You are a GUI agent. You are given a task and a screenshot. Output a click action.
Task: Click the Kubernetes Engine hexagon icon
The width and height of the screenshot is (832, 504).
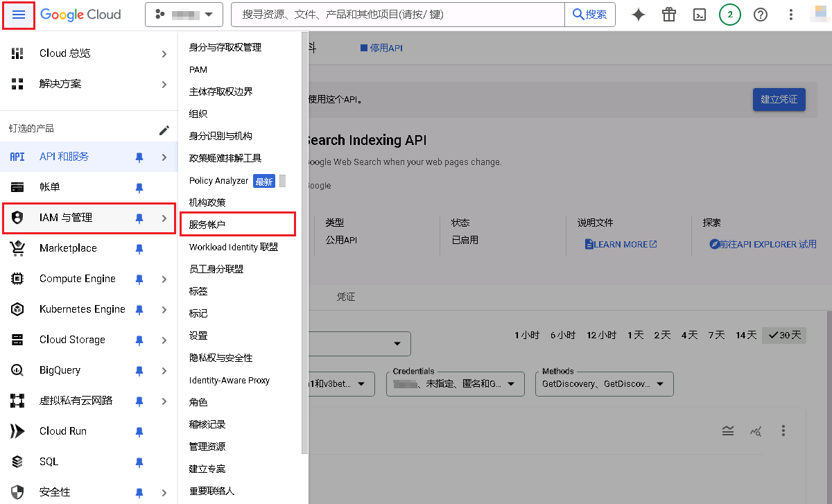(17, 309)
